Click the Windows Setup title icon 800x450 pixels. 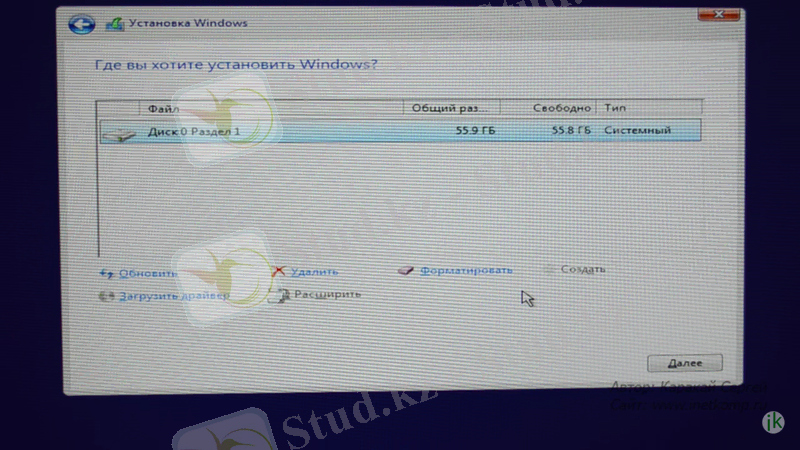(x=114, y=24)
